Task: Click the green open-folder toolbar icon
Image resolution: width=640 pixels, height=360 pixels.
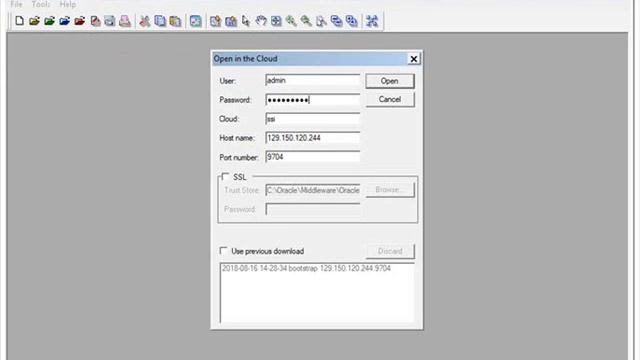Action: pyautogui.click(x=49, y=20)
